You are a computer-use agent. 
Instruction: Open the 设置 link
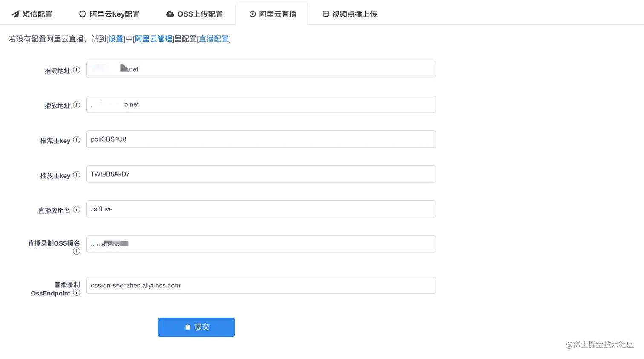point(116,39)
